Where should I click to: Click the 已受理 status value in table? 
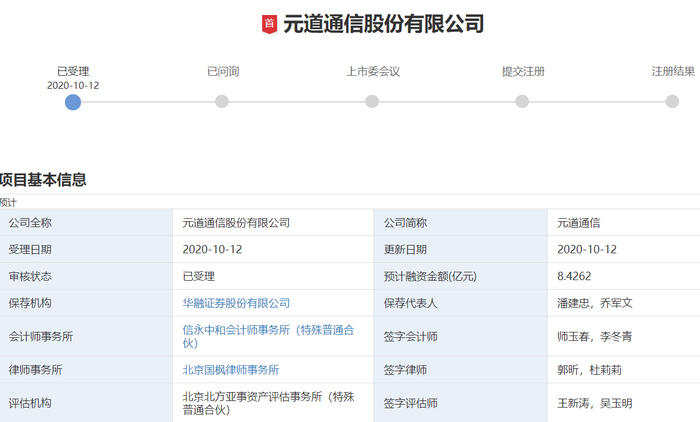(x=199, y=276)
